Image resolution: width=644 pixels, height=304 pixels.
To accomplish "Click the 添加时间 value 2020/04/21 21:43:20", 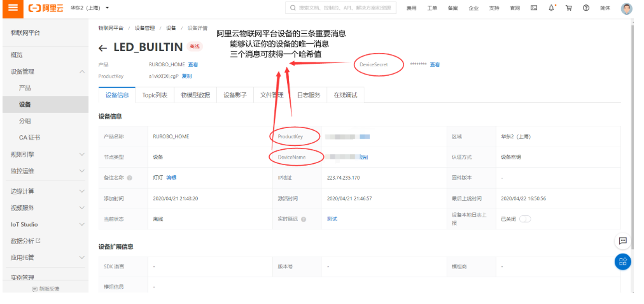I will [x=176, y=198].
